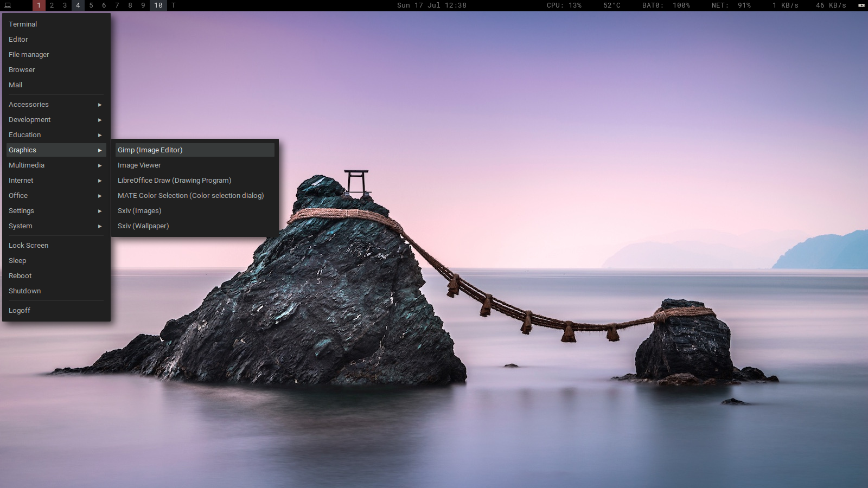
Task: Expand the Accessories submenu
Action: click(56, 105)
